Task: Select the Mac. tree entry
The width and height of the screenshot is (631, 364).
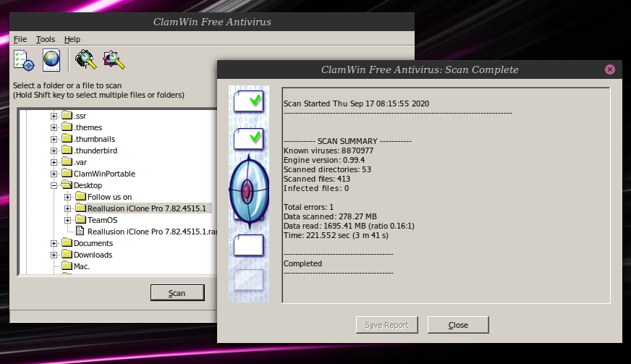Action: (81, 266)
